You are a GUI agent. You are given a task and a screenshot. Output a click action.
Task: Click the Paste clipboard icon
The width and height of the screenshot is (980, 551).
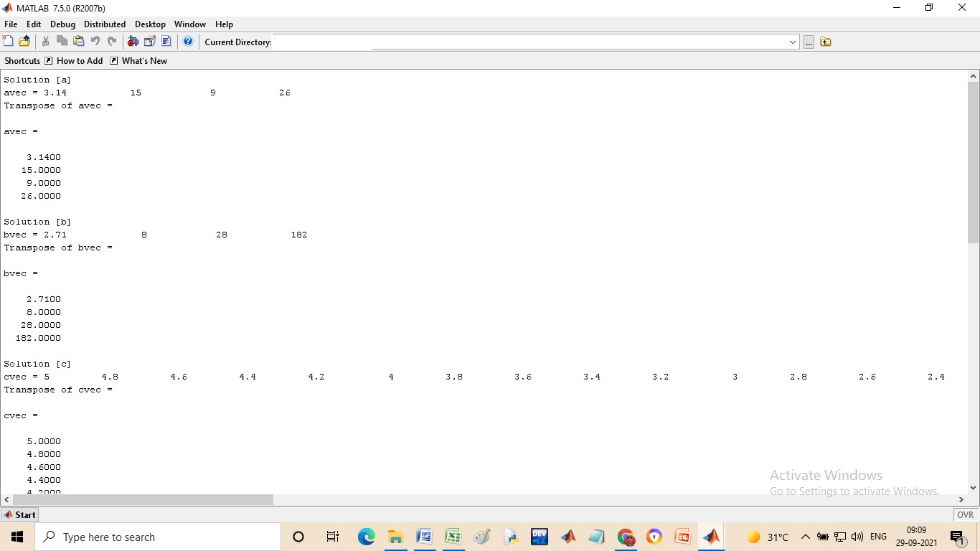point(78,42)
